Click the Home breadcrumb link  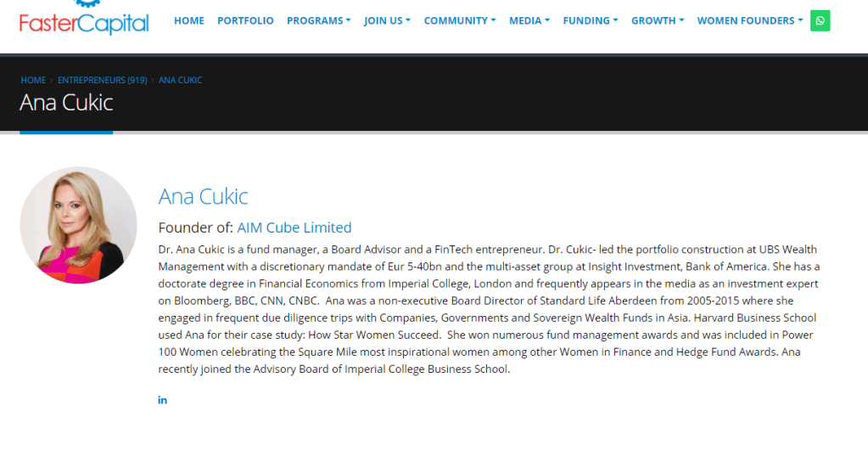(33, 80)
